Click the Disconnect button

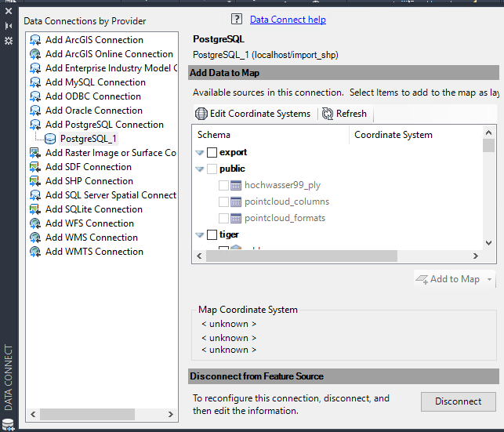pyautogui.click(x=459, y=401)
